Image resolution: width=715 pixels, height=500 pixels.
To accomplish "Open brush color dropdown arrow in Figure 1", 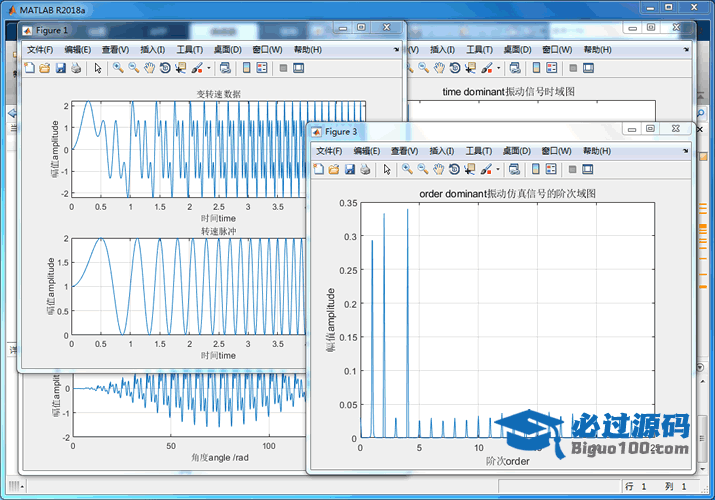I will 209,68.
